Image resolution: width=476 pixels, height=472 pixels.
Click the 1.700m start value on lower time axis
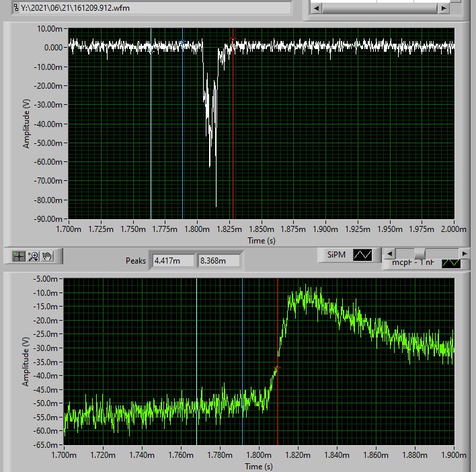tap(64, 455)
